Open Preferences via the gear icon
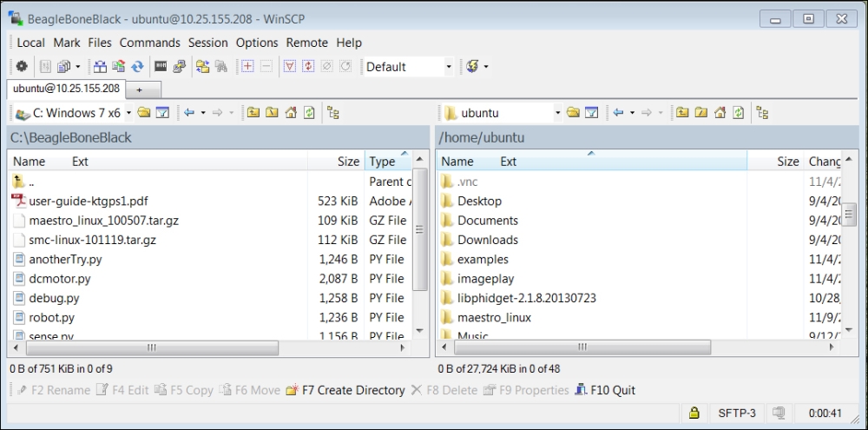 (x=22, y=67)
